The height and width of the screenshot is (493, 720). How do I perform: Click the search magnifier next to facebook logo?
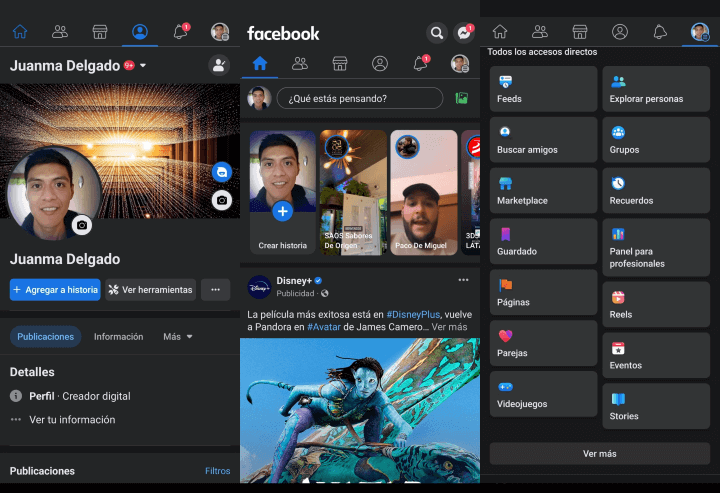pos(437,33)
